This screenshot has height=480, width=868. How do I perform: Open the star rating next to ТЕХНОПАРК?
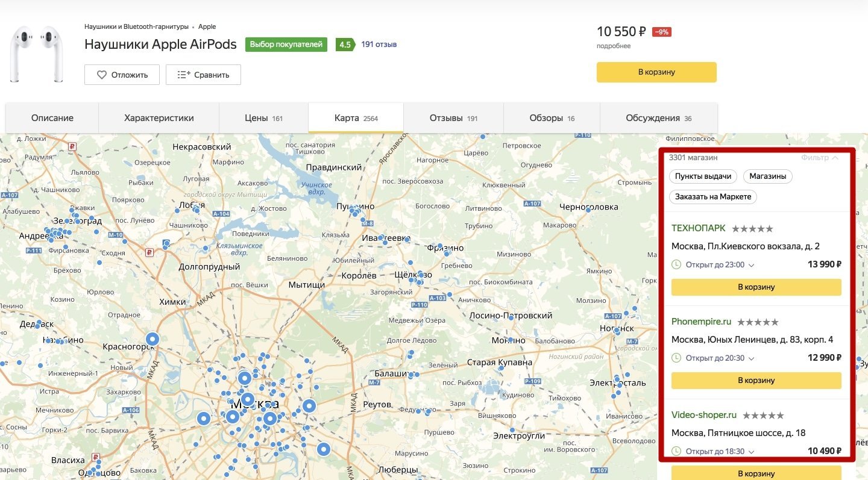(x=752, y=229)
